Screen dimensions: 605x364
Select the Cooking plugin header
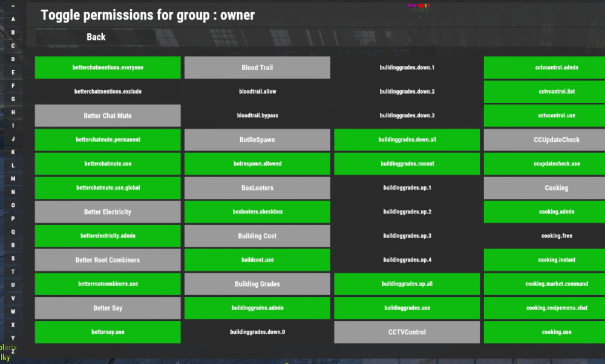[x=556, y=188]
